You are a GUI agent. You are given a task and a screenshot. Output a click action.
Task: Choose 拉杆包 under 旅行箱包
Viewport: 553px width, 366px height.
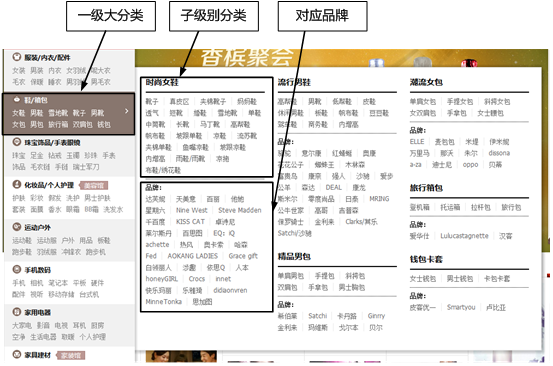coord(480,207)
